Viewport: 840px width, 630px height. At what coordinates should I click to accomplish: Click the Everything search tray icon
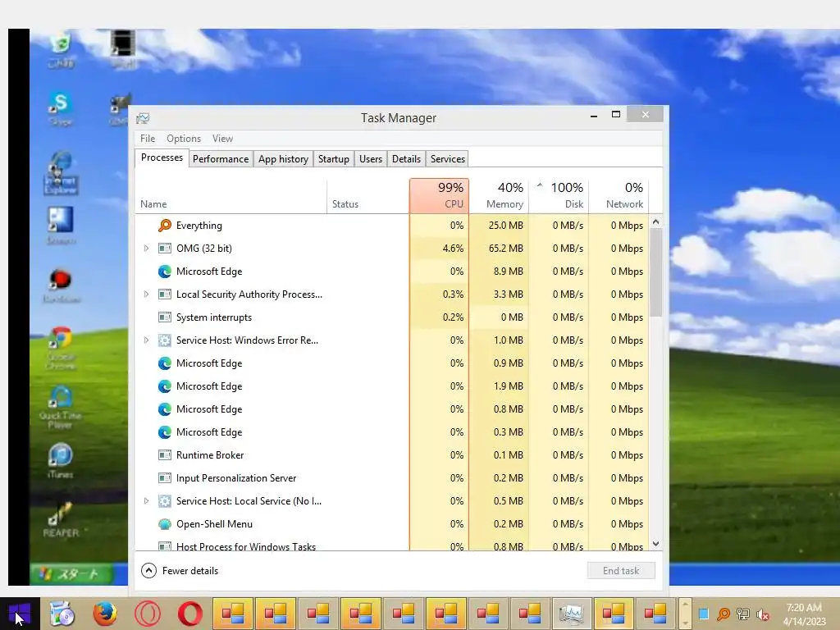pos(724,614)
